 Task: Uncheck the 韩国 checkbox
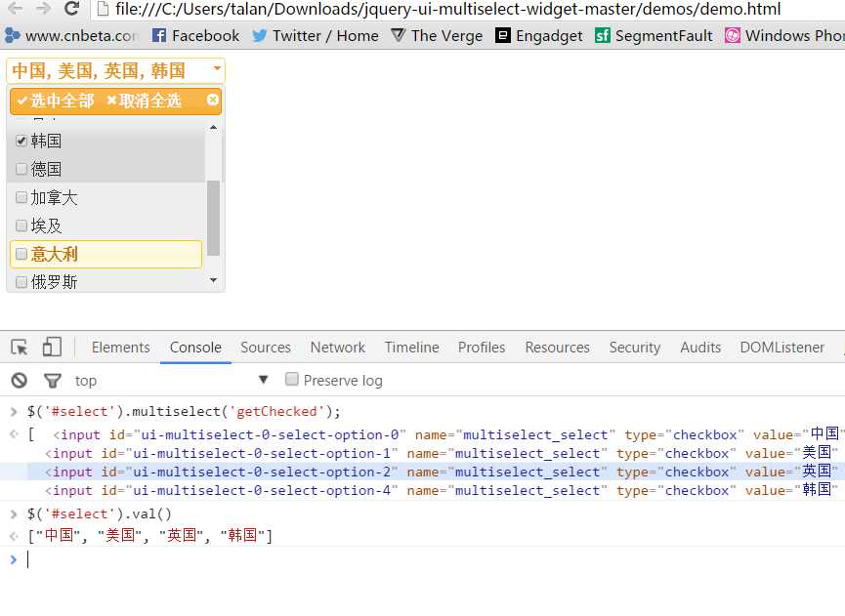click(x=21, y=142)
